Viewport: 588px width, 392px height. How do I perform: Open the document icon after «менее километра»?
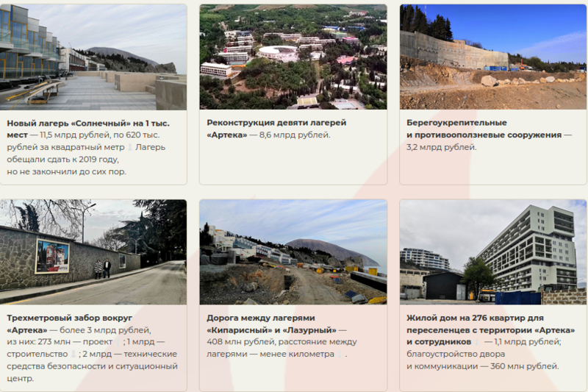(340, 354)
